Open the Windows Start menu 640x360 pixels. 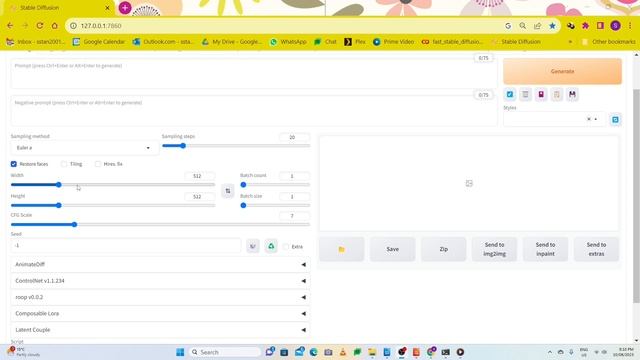180,352
